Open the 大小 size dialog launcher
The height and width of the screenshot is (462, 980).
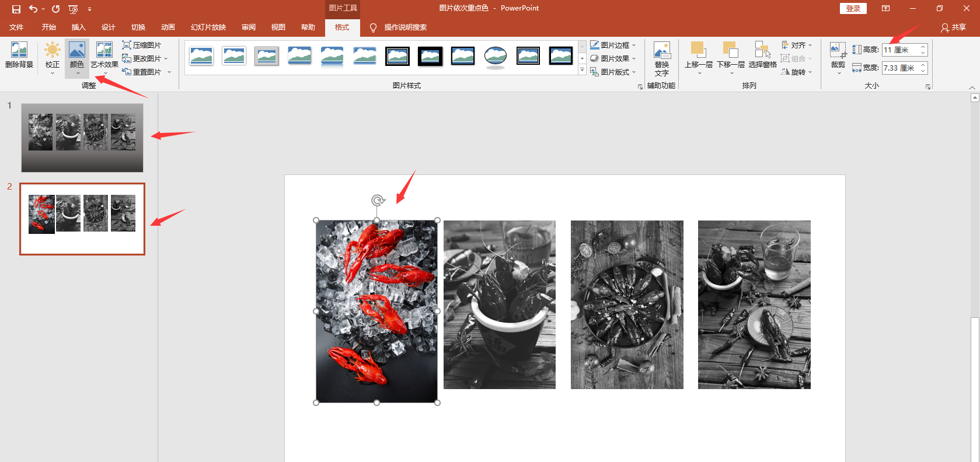click(928, 87)
